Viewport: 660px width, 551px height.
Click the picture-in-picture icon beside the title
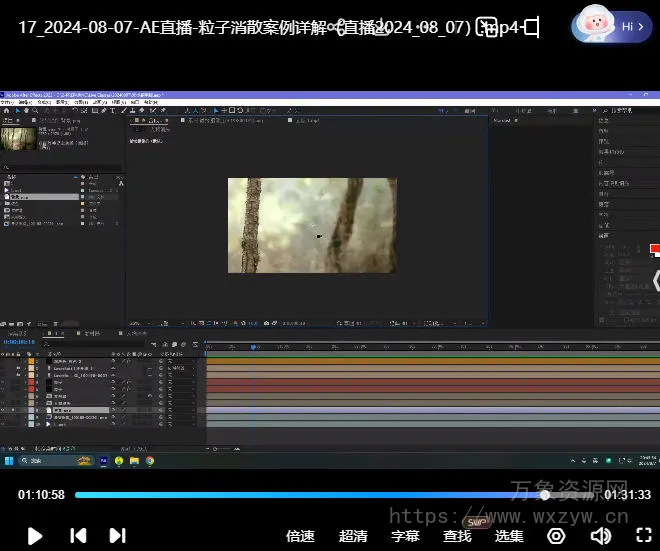click(486, 27)
